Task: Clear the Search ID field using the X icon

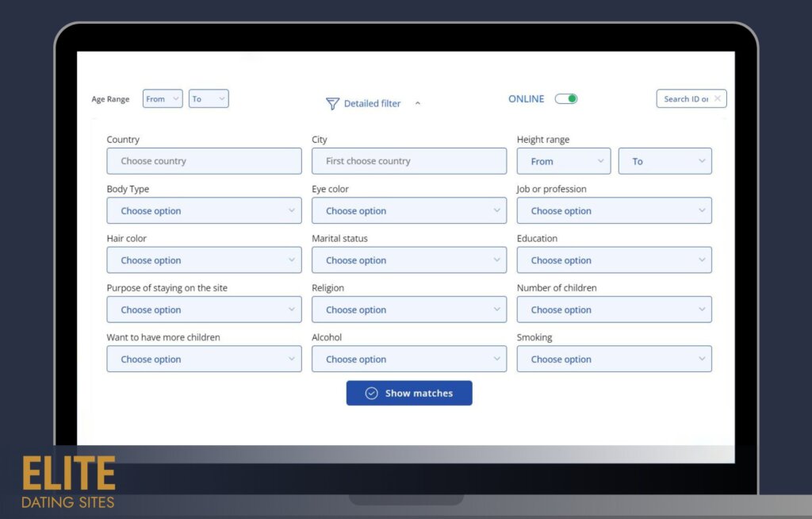Action: [718, 98]
